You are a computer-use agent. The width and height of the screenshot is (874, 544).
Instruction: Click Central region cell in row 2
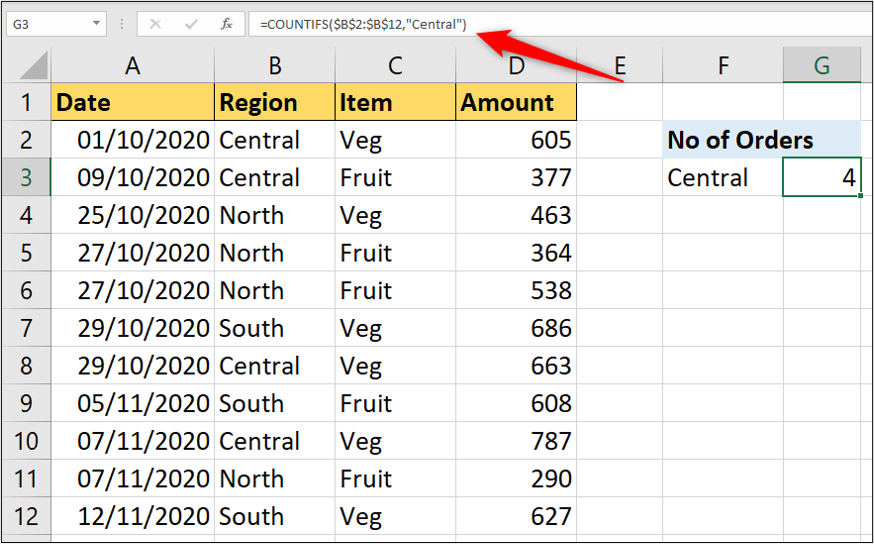(275, 140)
